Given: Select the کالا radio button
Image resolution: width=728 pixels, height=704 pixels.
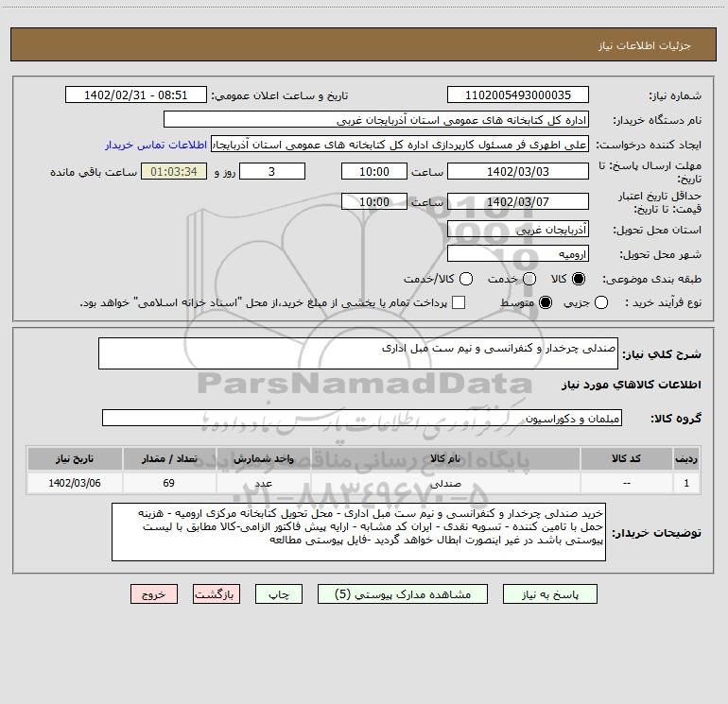Looking at the screenshot, I should [x=579, y=279].
